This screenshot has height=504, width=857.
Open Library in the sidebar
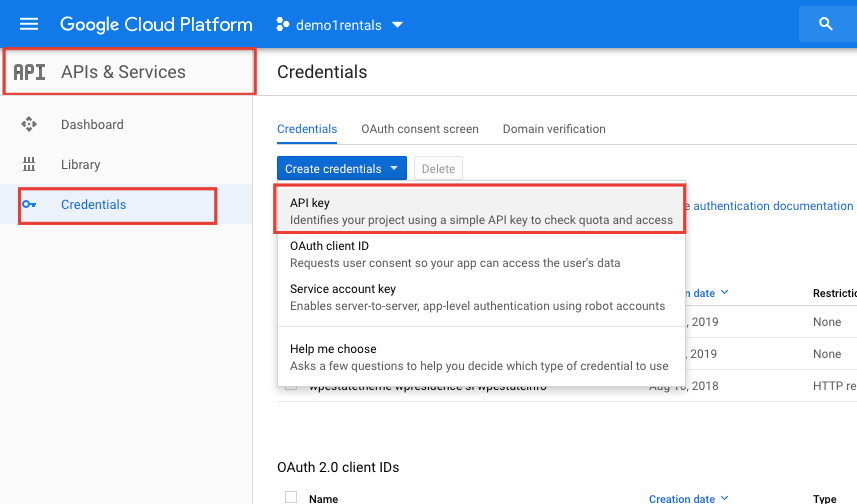click(x=126, y=164)
